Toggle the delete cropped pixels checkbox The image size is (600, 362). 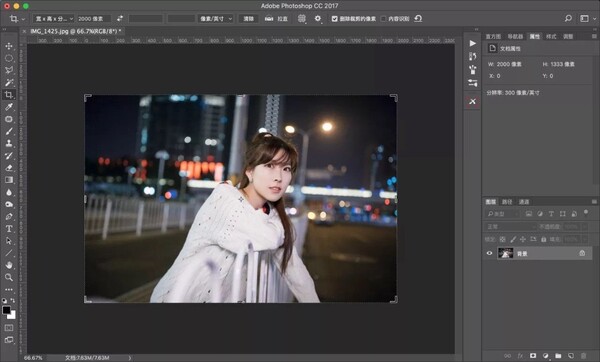[334, 19]
